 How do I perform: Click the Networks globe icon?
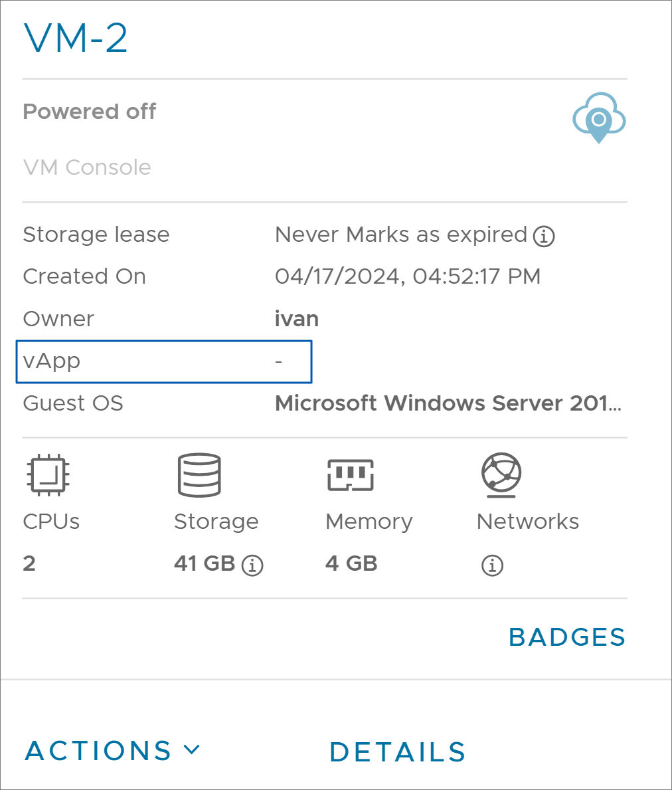[501, 474]
